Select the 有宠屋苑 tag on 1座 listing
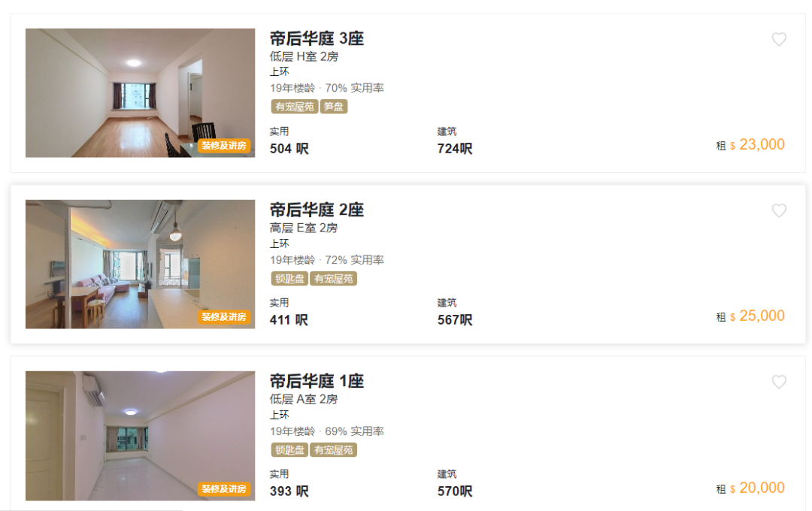The image size is (812, 511). (x=334, y=450)
